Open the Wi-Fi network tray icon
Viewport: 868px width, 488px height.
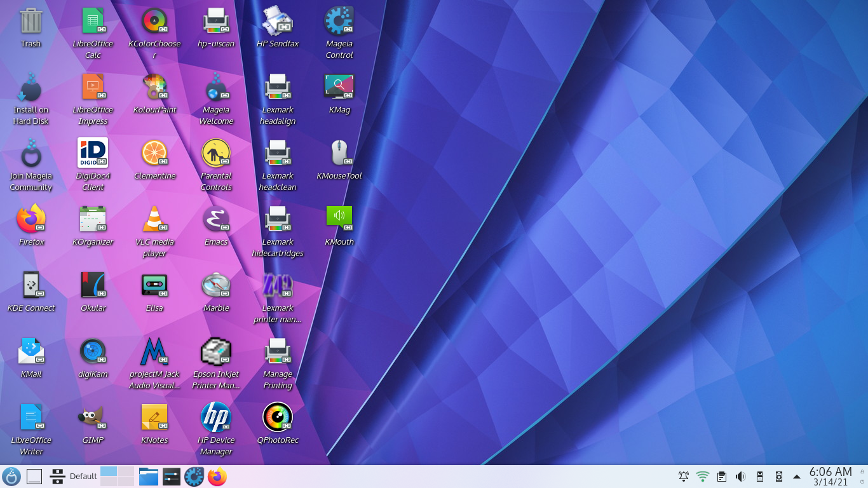click(703, 477)
